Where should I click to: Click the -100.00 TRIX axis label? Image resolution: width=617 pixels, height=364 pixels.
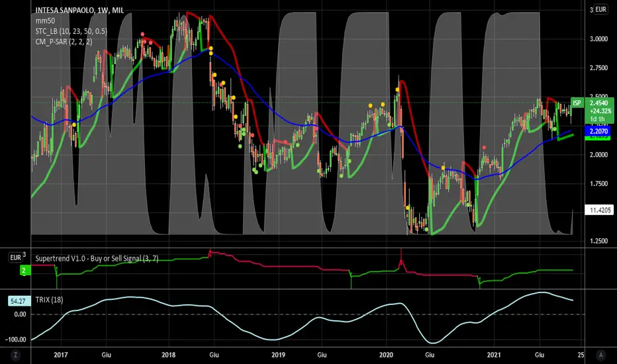click(16, 340)
